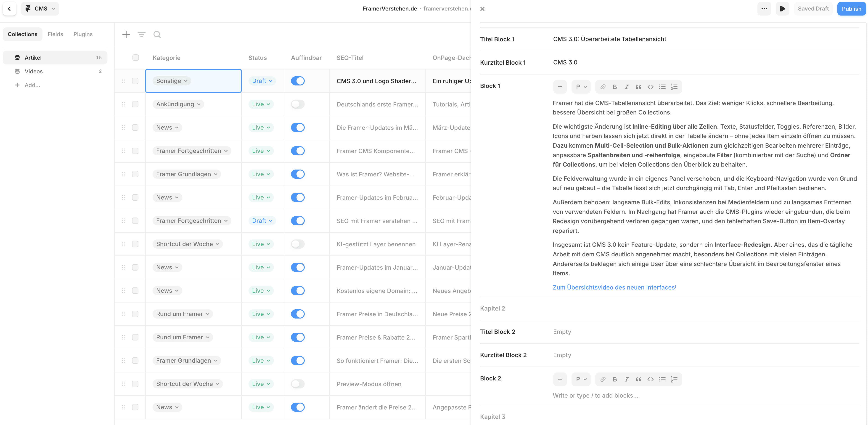Viewport: 868px width, 425px height.
Task: Enable Auffindbar for Preview-Modus öffnen row
Action: (x=298, y=384)
